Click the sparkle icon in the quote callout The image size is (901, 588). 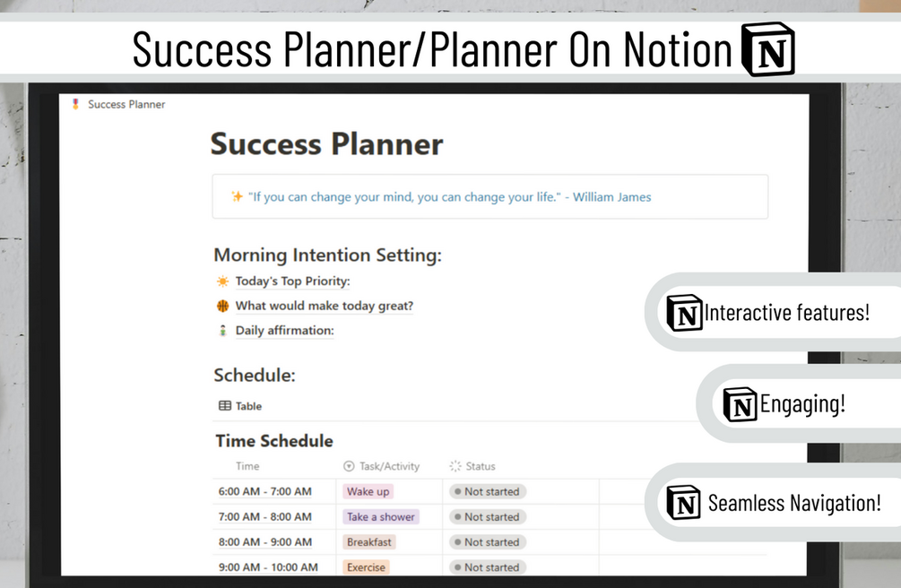237,196
